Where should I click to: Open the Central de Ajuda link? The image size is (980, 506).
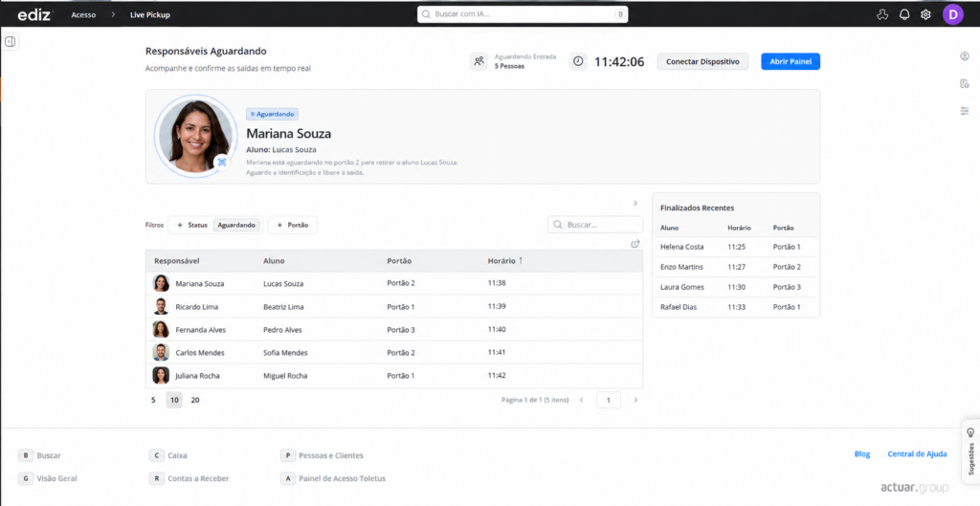917,454
